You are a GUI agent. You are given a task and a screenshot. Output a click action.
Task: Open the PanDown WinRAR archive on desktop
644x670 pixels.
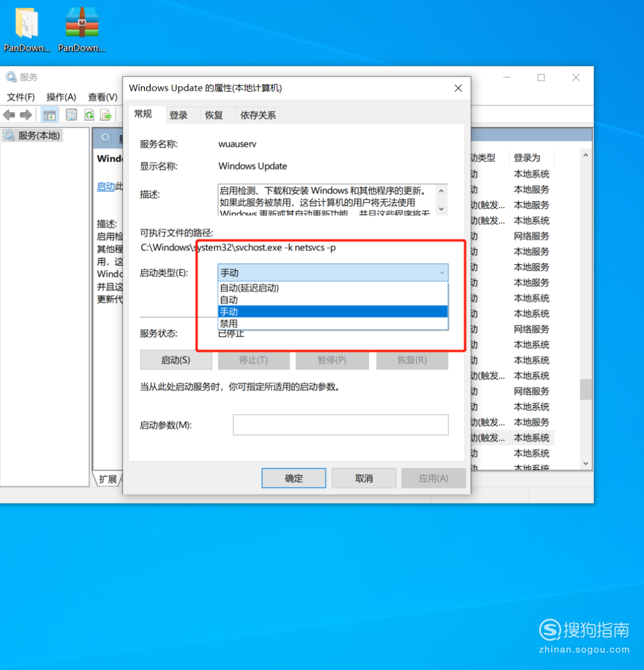(82, 30)
